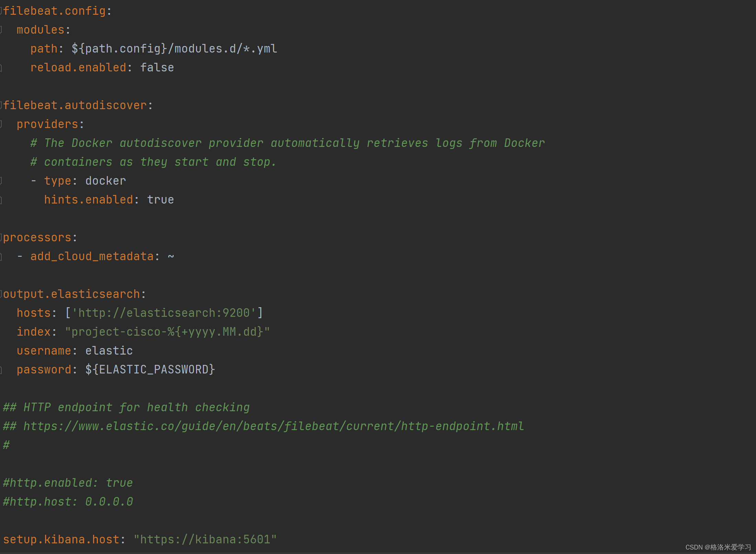Click the 'index' key
Viewport: 756px width, 554px height.
(x=34, y=332)
